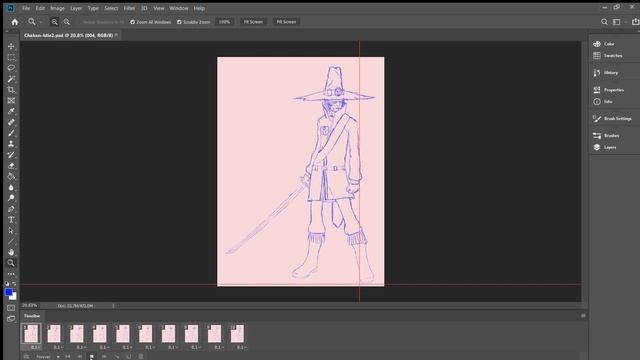Screen dimensions: 640x360
Task: Open the Image menu
Action: [x=57, y=8]
